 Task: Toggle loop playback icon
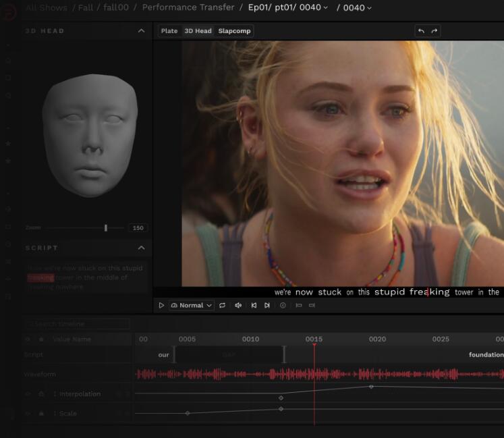[x=222, y=306]
